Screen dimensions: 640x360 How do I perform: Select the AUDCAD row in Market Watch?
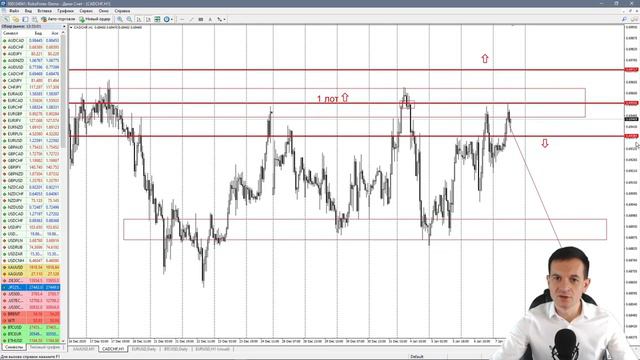point(31,40)
